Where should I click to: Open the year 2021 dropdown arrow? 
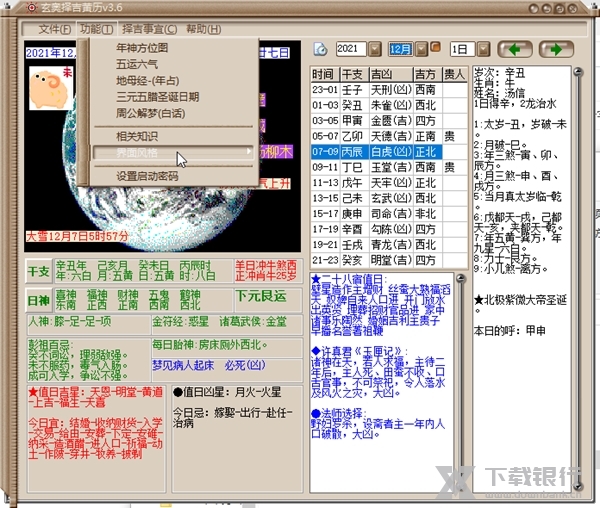click(x=375, y=49)
